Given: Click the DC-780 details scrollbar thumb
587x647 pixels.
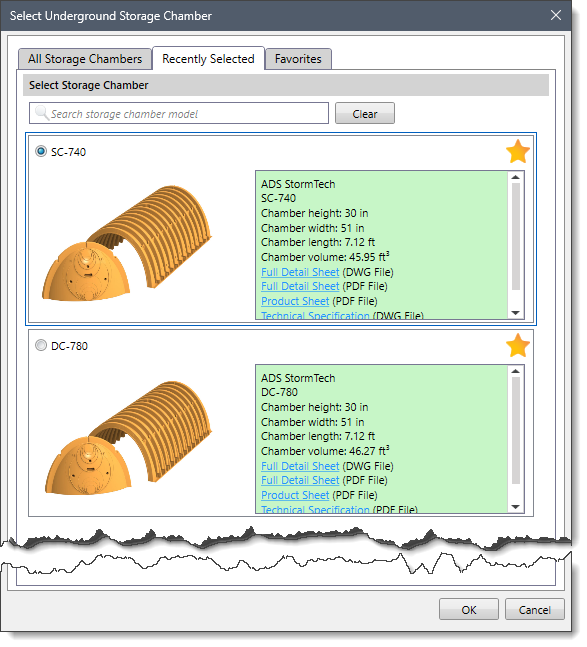Looking at the screenshot, I should pyautogui.click(x=516, y=430).
